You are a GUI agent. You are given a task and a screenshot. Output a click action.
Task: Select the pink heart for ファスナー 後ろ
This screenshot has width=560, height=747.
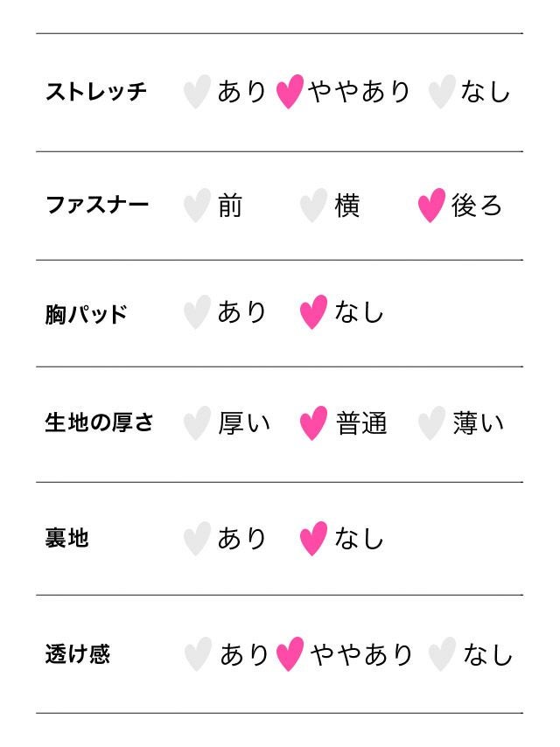431,206
